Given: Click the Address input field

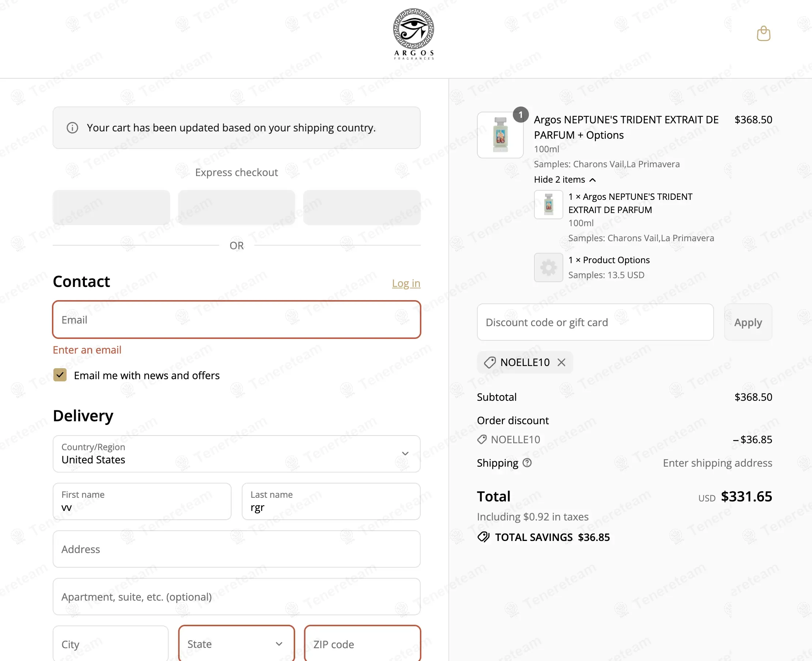Looking at the screenshot, I should (x=236, y=549).
